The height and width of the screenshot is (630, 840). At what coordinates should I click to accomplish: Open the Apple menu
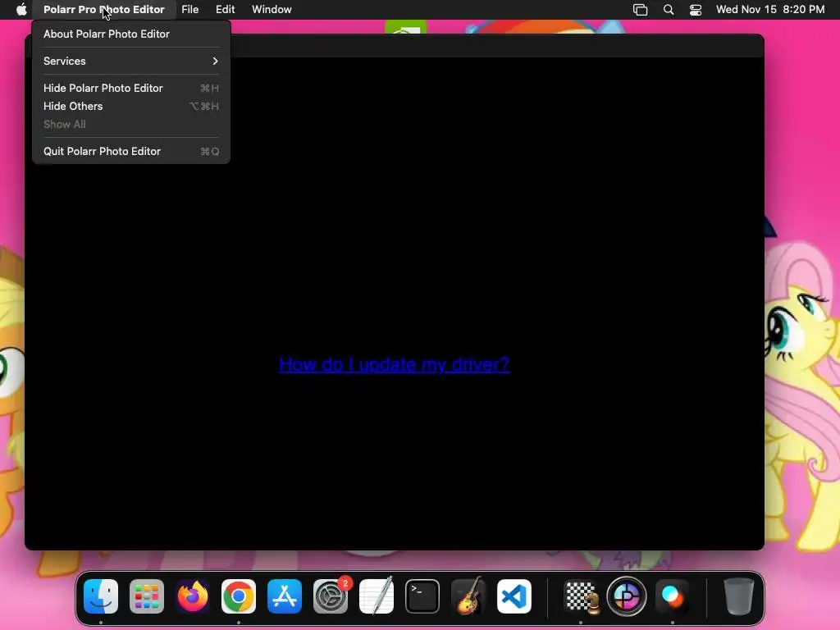[21, 10]
